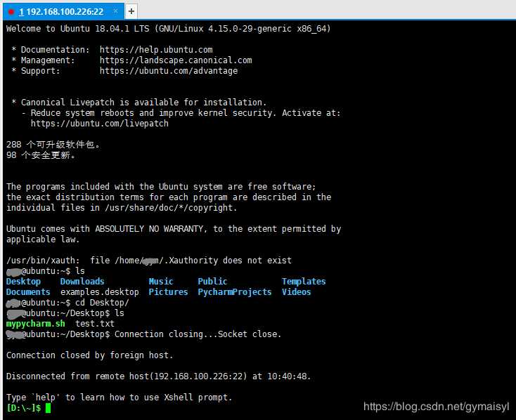516x420 pixels.
Task: Click the Documents directory name
Action: (28, 292)
